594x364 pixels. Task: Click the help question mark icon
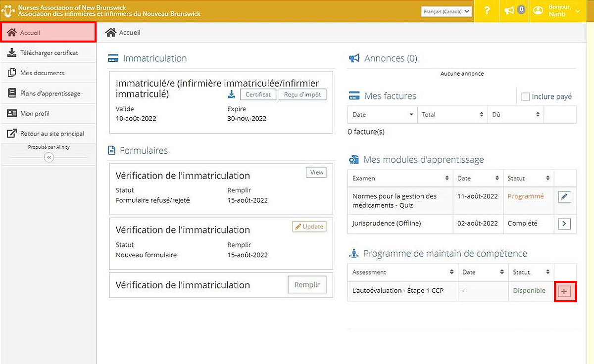pos(487,11)
